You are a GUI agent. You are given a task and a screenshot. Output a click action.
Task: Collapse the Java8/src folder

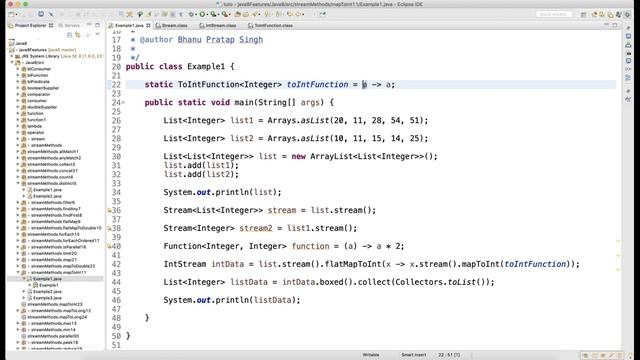[12, 62]
